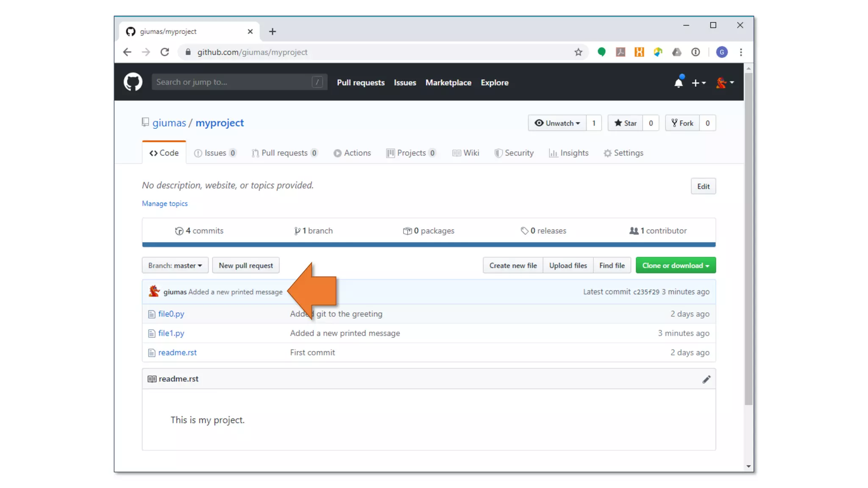Open the repository Settings tab
This screenshot has height=488, width=868.
point(623,153)
